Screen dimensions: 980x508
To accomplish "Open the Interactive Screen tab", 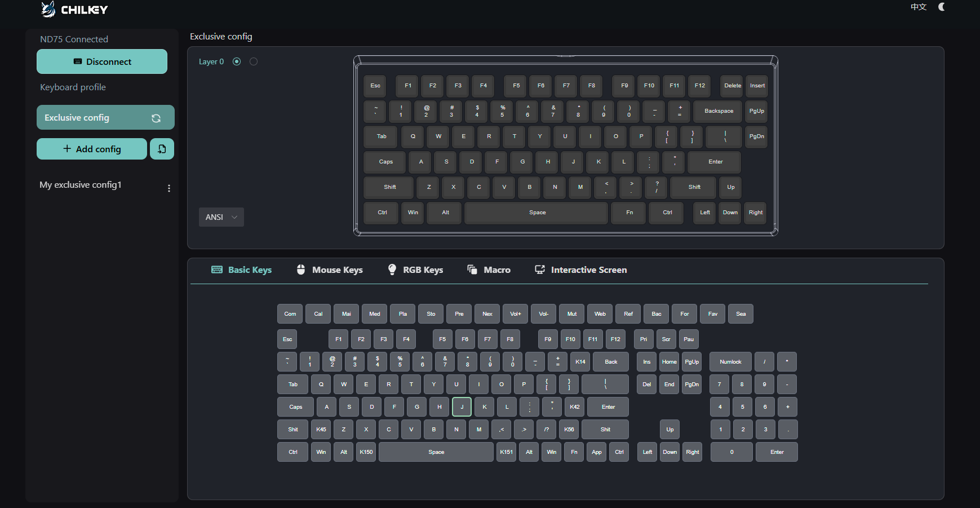I will 581,270.
